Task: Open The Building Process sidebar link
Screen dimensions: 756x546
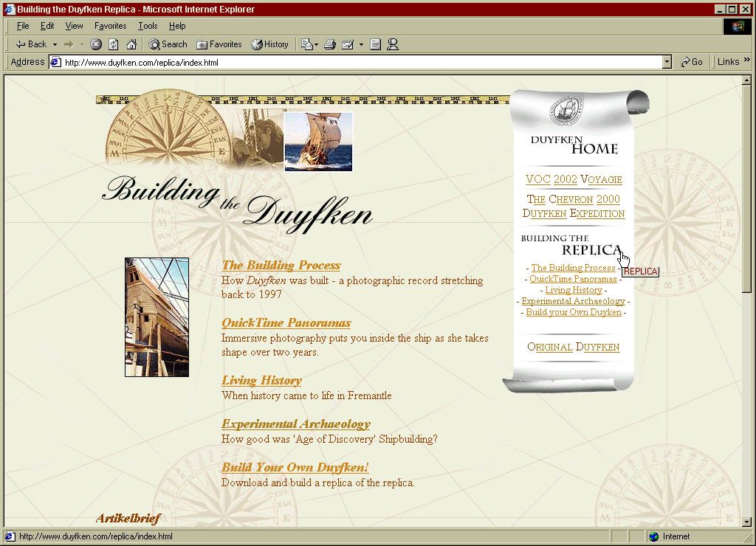Action: tap(573, 267)
